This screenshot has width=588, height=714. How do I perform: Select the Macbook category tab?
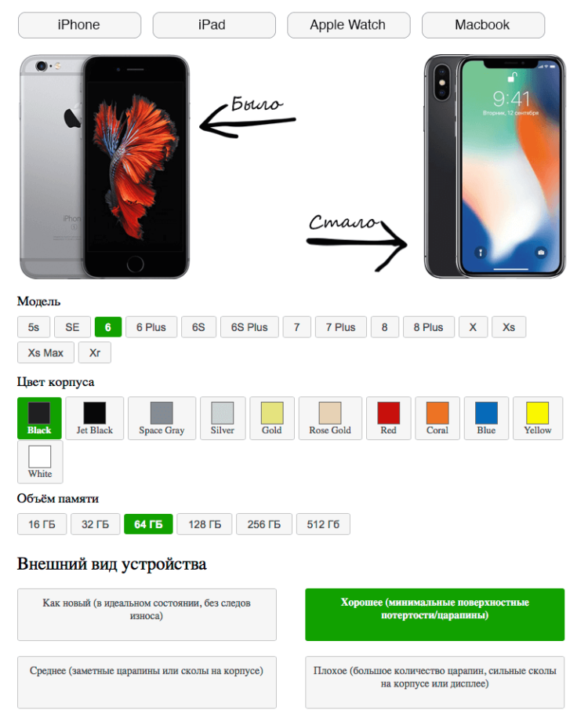[483, 25]
